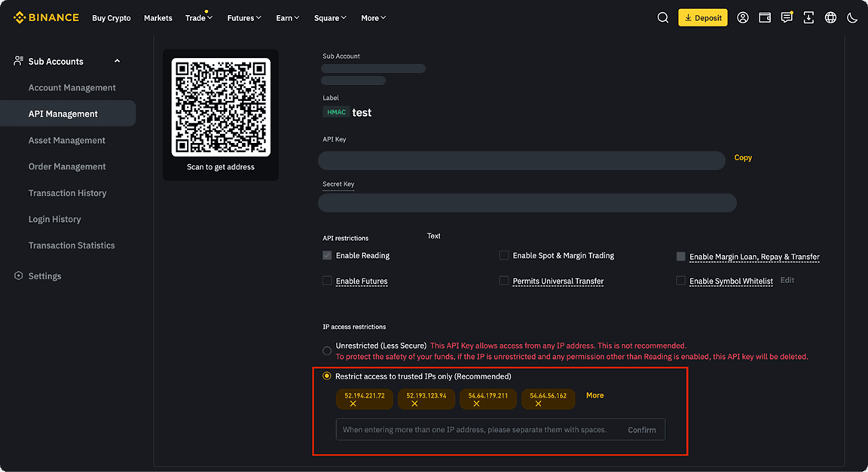Collapse the Sub Accounts section chevron

click(117, 60)
